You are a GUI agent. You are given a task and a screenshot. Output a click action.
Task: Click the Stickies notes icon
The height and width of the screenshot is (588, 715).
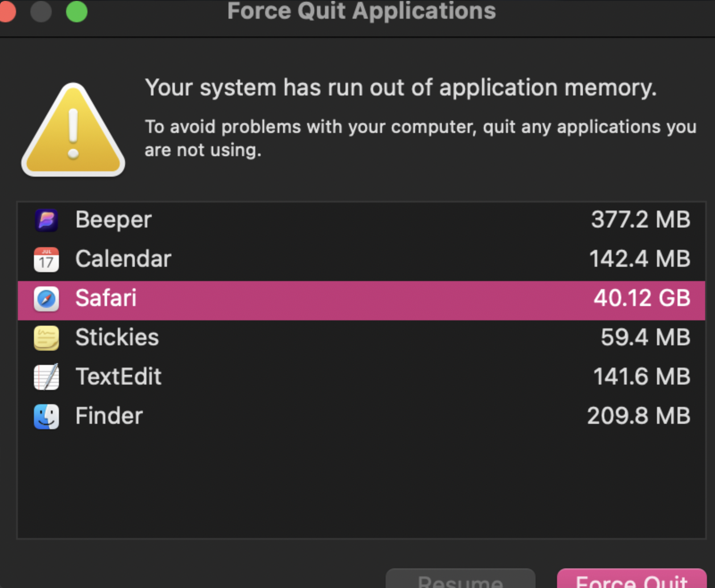pyautogui.click(x=46, y=338)
